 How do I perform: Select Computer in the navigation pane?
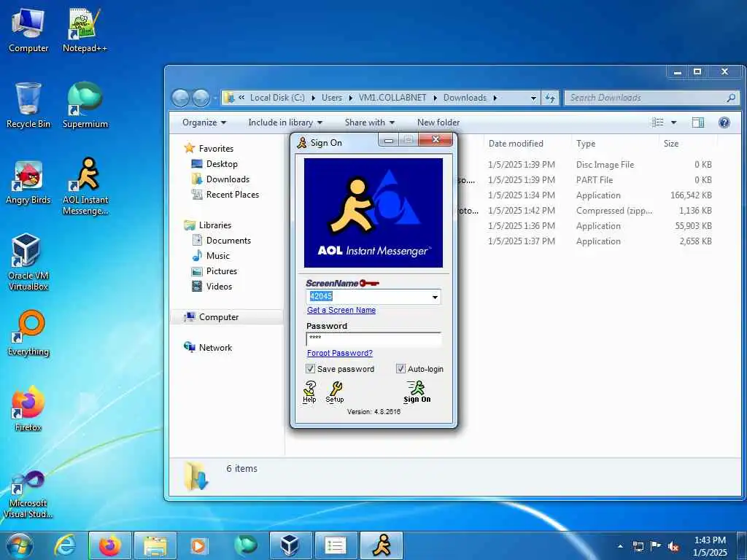227,317
